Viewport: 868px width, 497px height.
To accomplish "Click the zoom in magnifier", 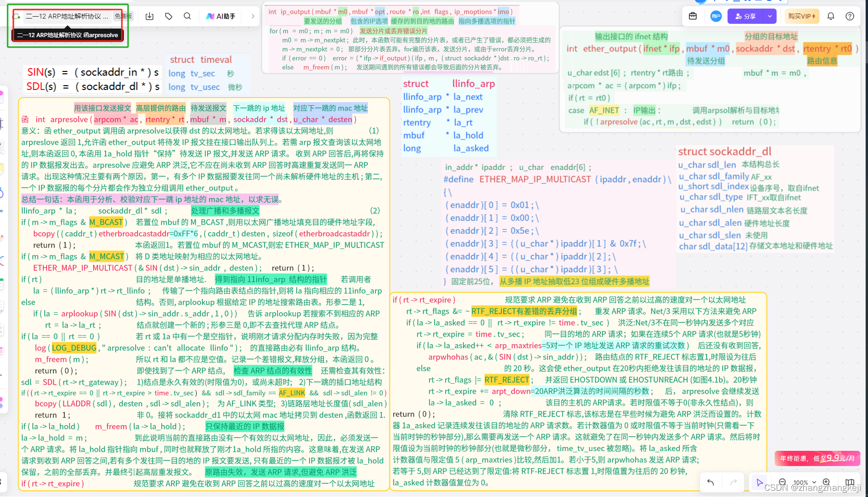I will tap(827, 482).
